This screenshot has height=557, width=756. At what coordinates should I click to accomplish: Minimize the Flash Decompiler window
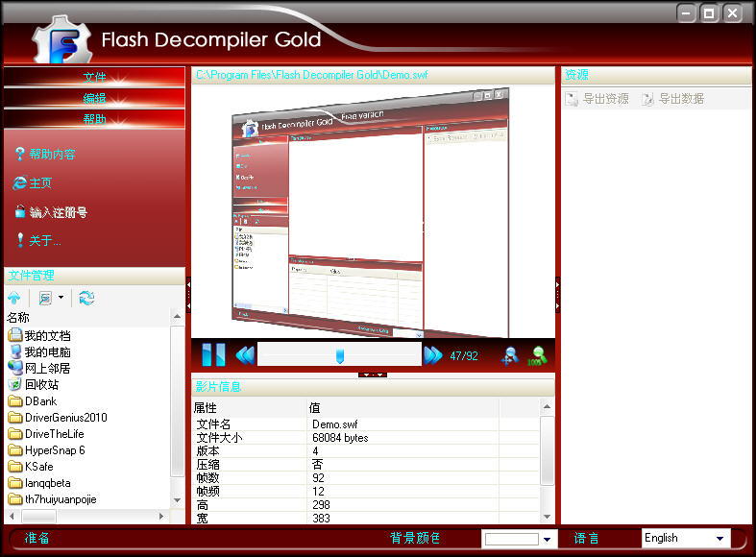click(x=686, y=13)
